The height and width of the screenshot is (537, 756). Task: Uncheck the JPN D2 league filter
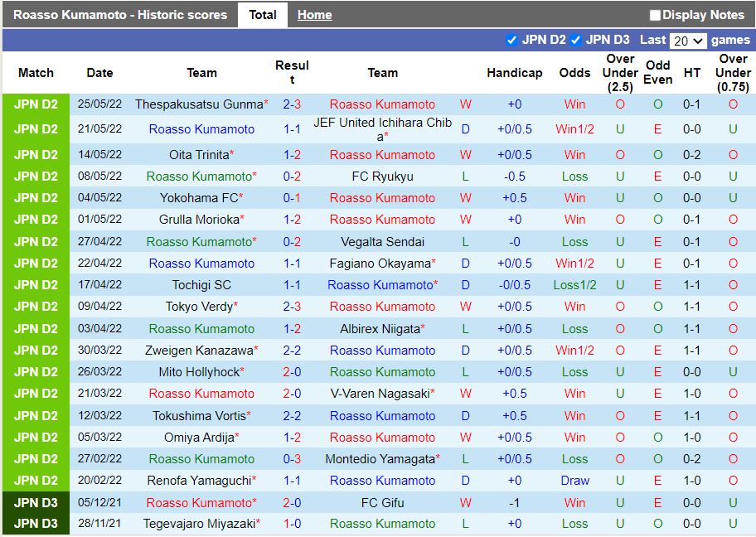pos(511,40)
